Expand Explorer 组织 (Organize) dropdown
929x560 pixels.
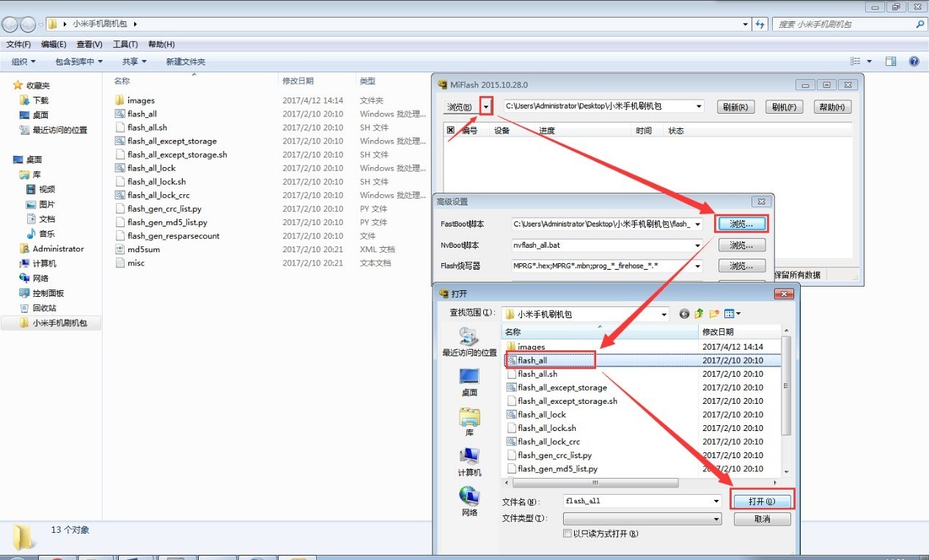(23, 62)
